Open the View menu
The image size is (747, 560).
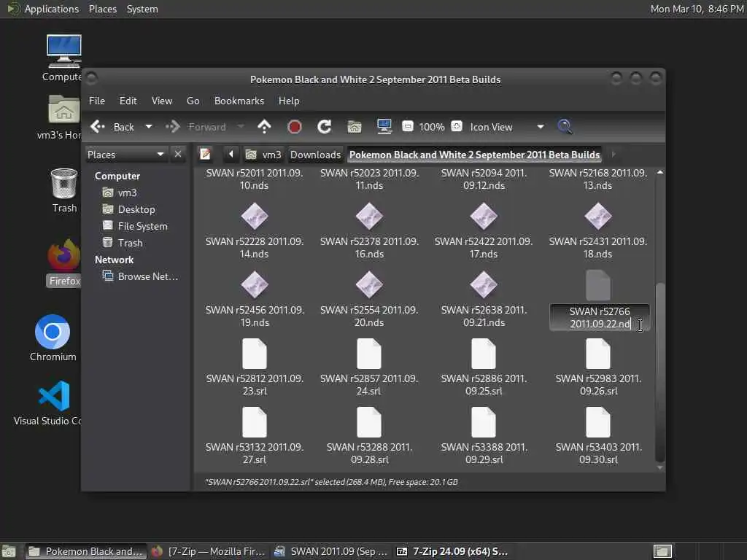coord(162,101)
